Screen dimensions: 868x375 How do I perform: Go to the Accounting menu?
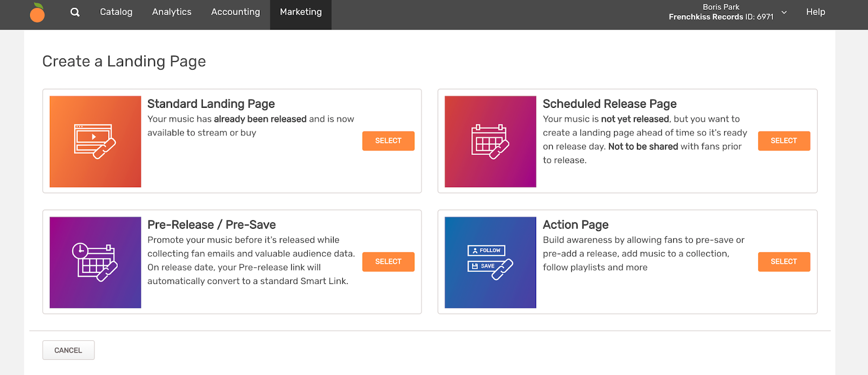click(x=235, y=12)
